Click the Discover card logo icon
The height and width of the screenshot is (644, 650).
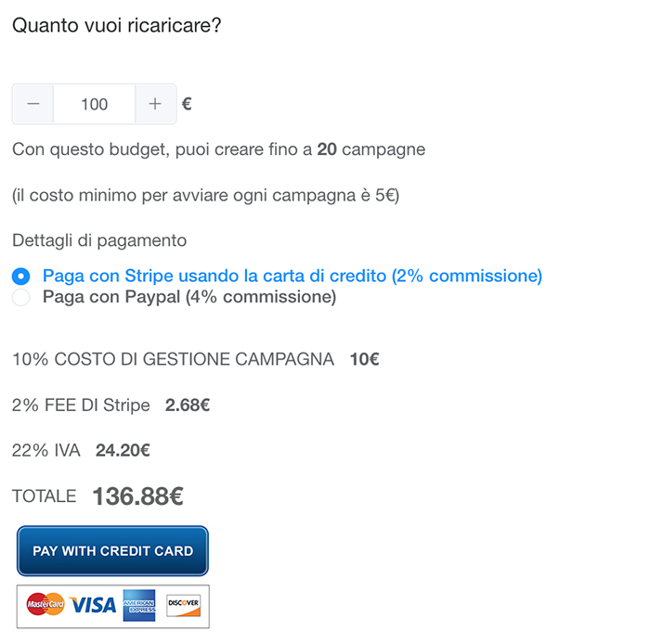click(183, 605)
